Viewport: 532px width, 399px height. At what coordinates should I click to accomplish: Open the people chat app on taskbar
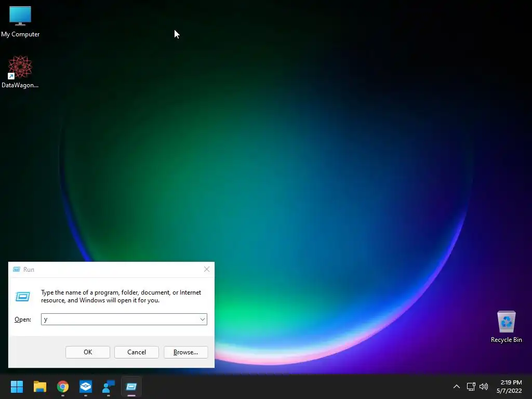click(x=109, y=387)
